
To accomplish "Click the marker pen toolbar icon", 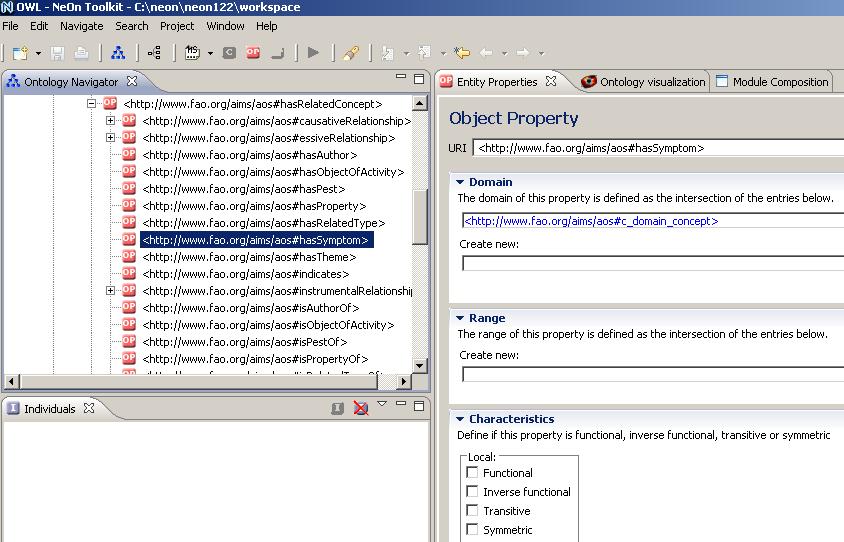I will point(351,53).
